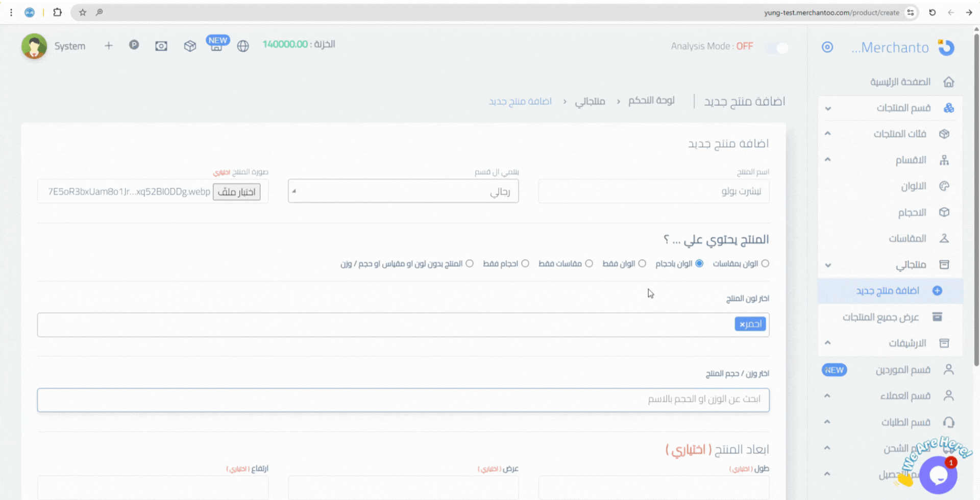Click browser extensions puzzle icon
This screenshot has width=980, height=500.
(x=57, y=12)
